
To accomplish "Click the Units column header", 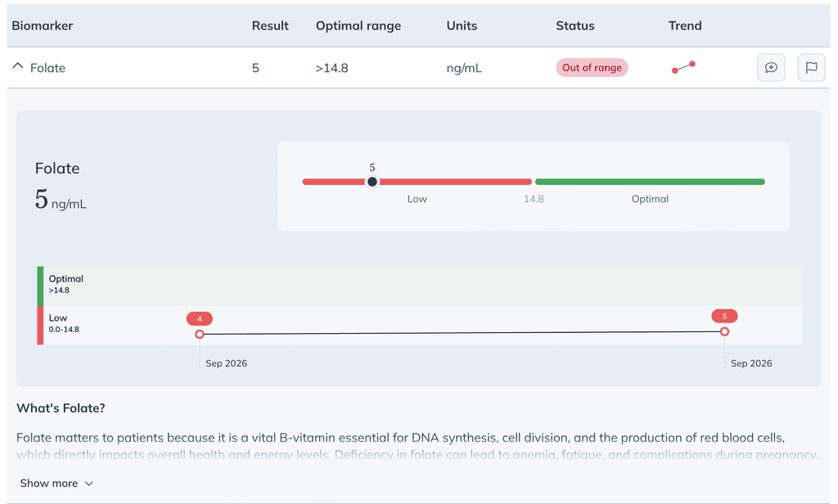I will 462,25.
